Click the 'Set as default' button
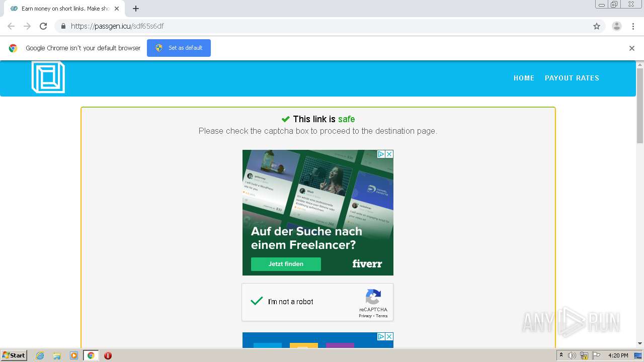Viewport: 644px width, 362px height. tap(179, 48)
